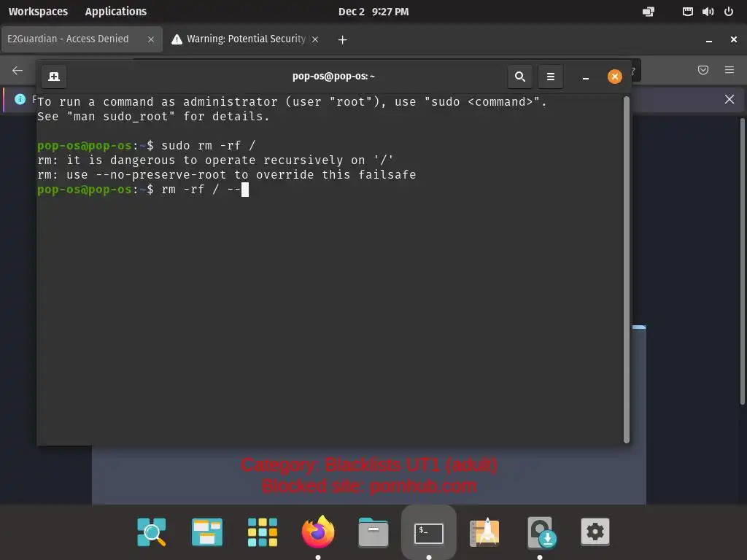Open the Workspaces overview
The image size is (747, 560).
(x=38, y=12)
